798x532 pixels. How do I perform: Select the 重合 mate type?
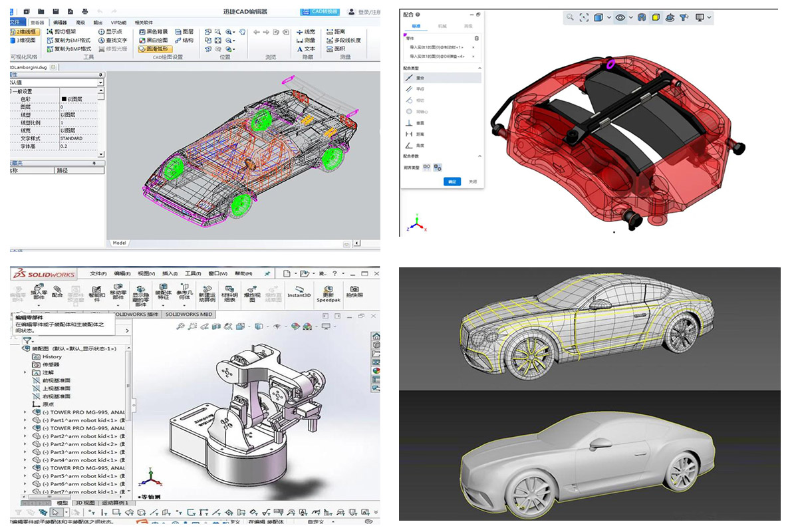[442, 78]
